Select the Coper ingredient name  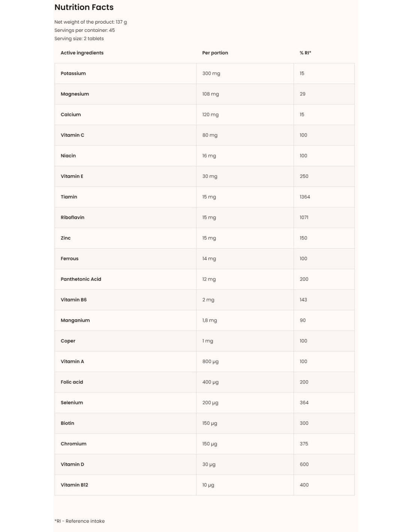point(68,341)
